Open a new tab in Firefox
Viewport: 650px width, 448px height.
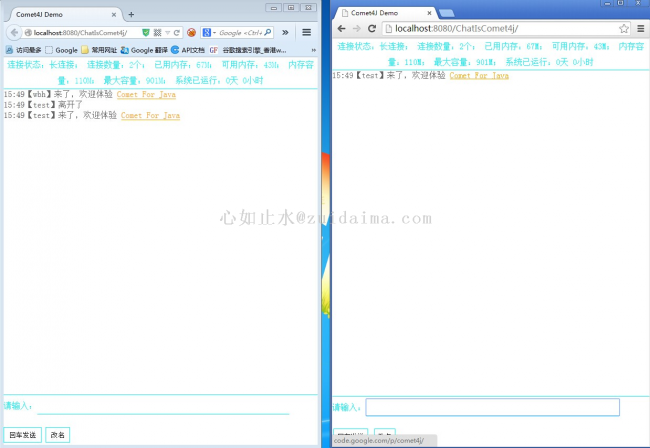click(x=131, y=15)
